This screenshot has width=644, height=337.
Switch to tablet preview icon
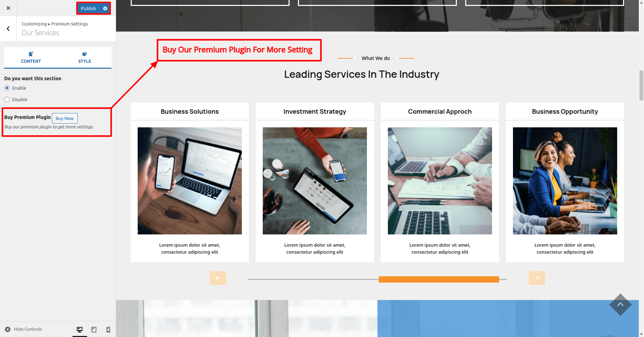coord(94,329)
